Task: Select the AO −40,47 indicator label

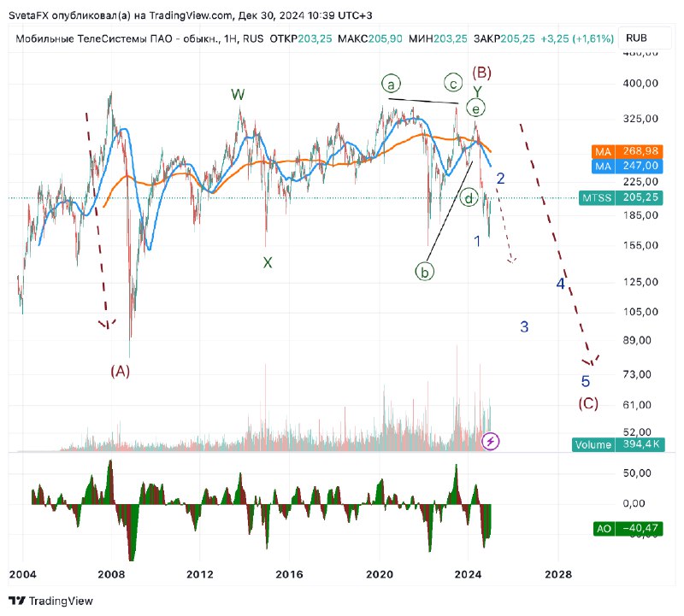Action: [628, 528]
